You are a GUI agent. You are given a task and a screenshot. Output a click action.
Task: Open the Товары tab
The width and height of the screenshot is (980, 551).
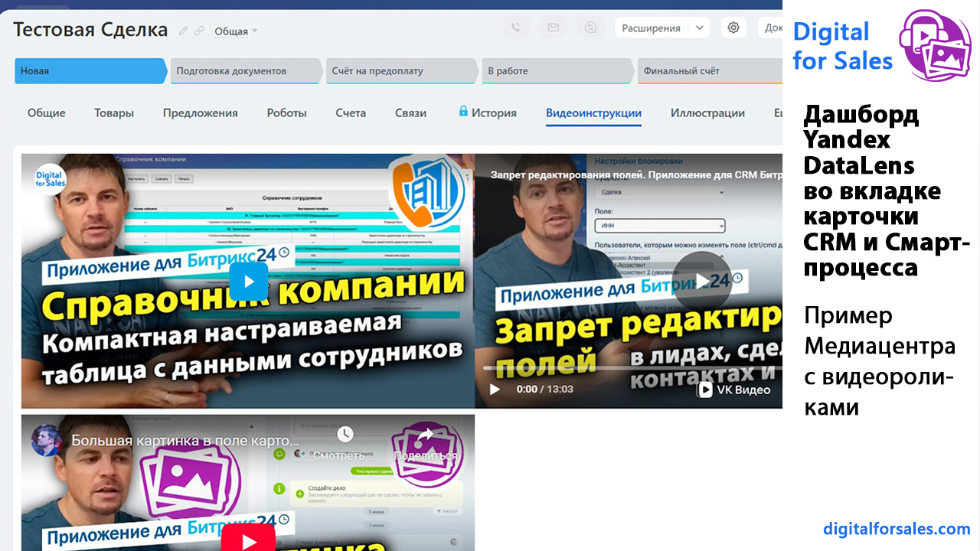114,112
